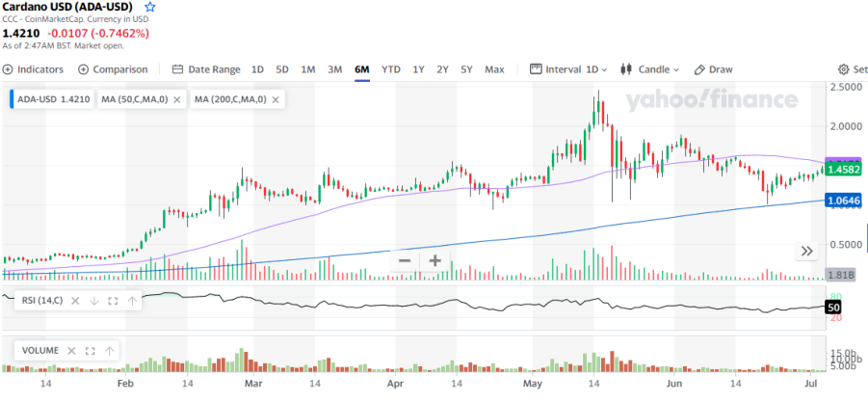The width and height of the screenshot is (868, 402).
Task: Add ADA-USD to watchlist with star icon
Action: 150,8
